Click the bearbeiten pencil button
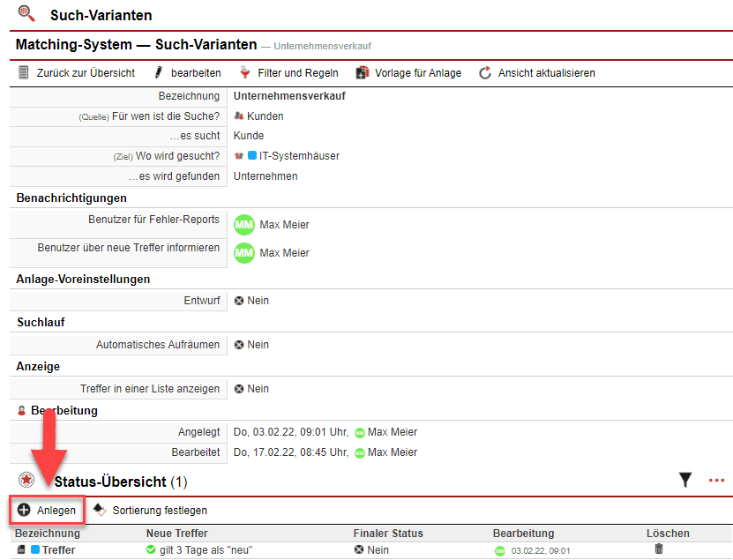 pyautogui.click(x=187, y=73)
